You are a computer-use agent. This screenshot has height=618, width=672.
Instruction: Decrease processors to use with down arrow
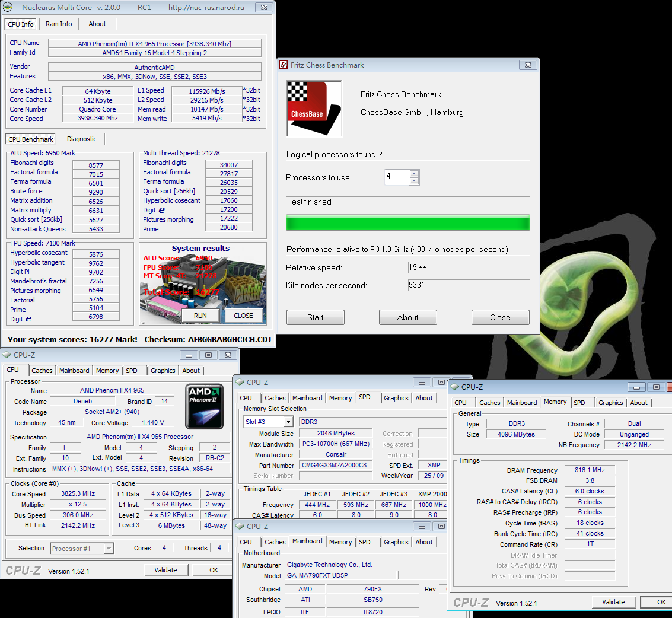click(x=415, y=181)
